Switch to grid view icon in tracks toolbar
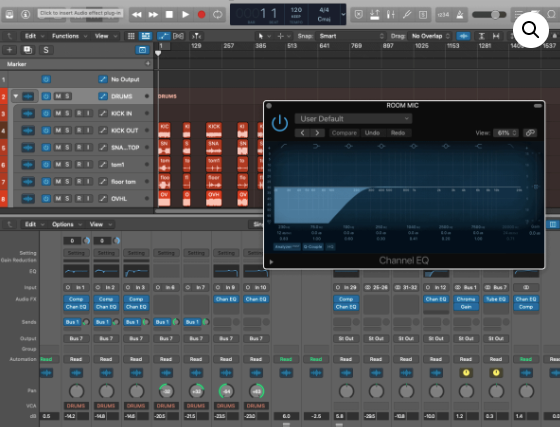 (x=131, y=36)
